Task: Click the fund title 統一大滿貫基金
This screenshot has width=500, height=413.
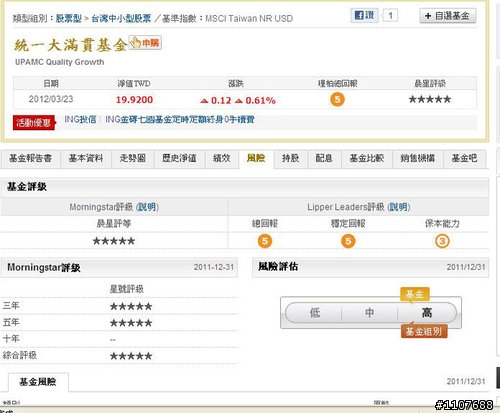Action: coord(70,45)
